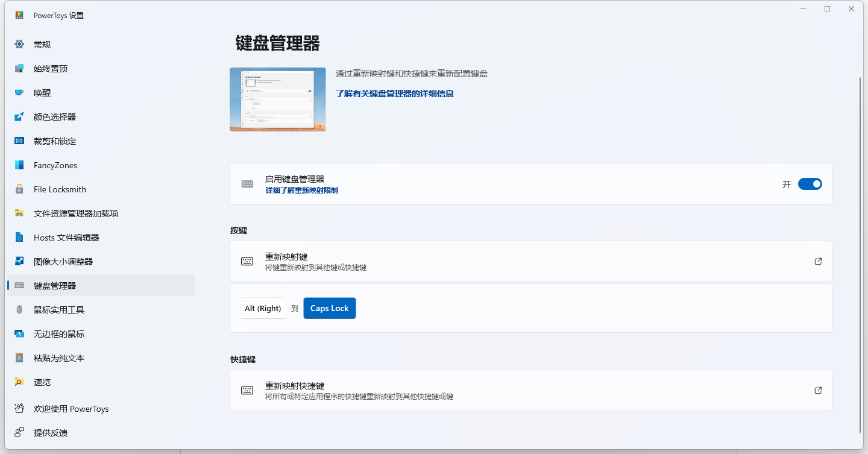Click text 通过重新映射键和快捷键来重新配置键盘

tap(412, 74)
